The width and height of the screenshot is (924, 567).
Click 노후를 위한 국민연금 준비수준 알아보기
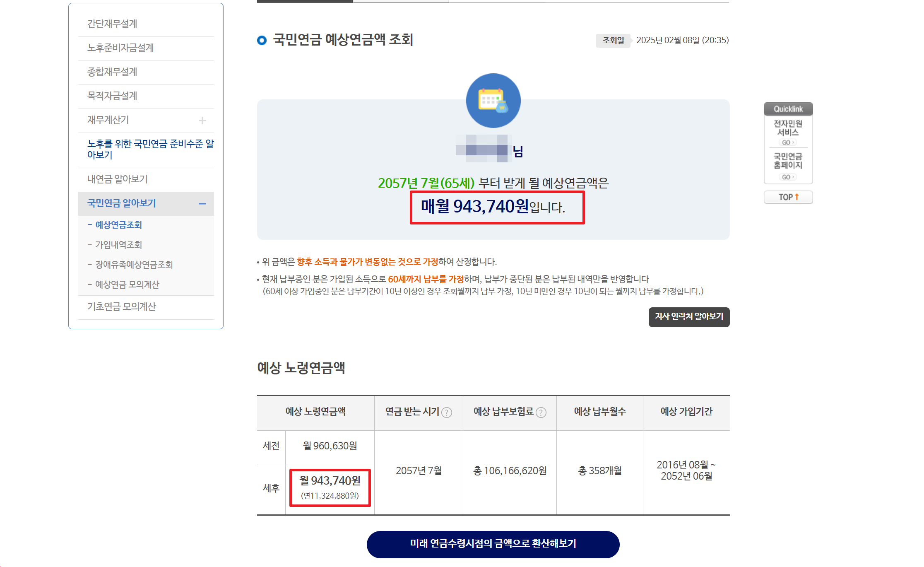click(151, 149)
